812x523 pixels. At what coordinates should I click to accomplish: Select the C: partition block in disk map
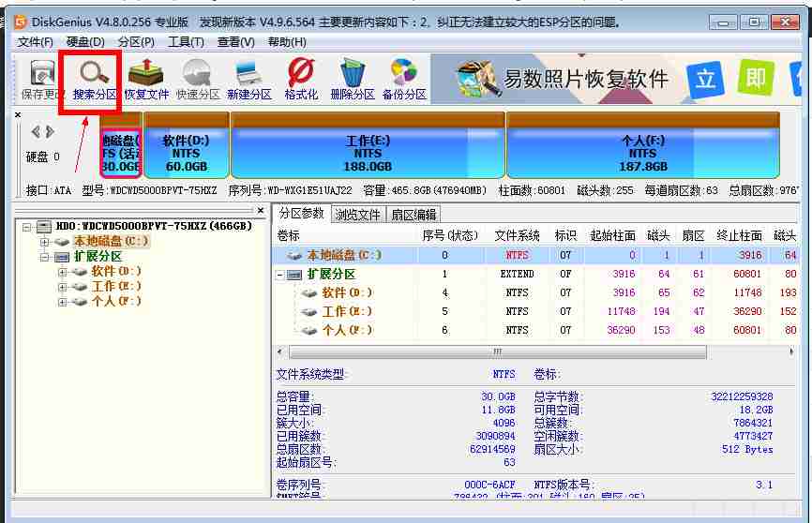[x=121, y=145]
